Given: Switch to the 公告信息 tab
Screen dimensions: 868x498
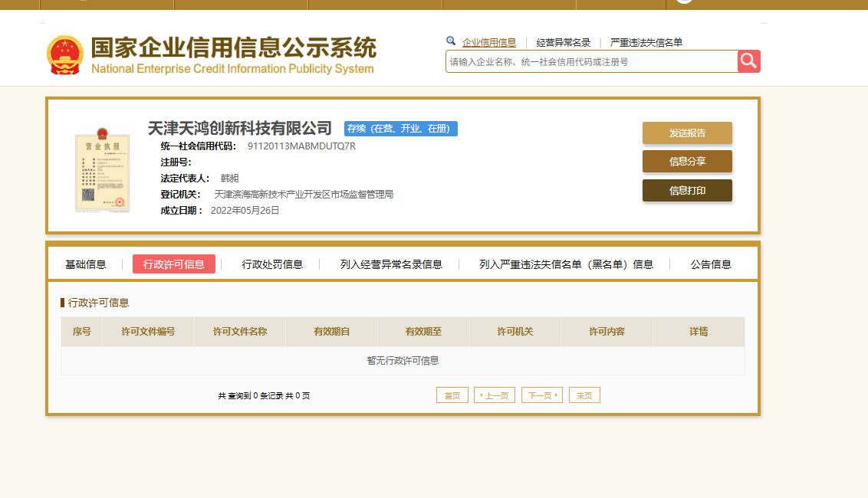Looking at the screenshot, I should (711, 264).
